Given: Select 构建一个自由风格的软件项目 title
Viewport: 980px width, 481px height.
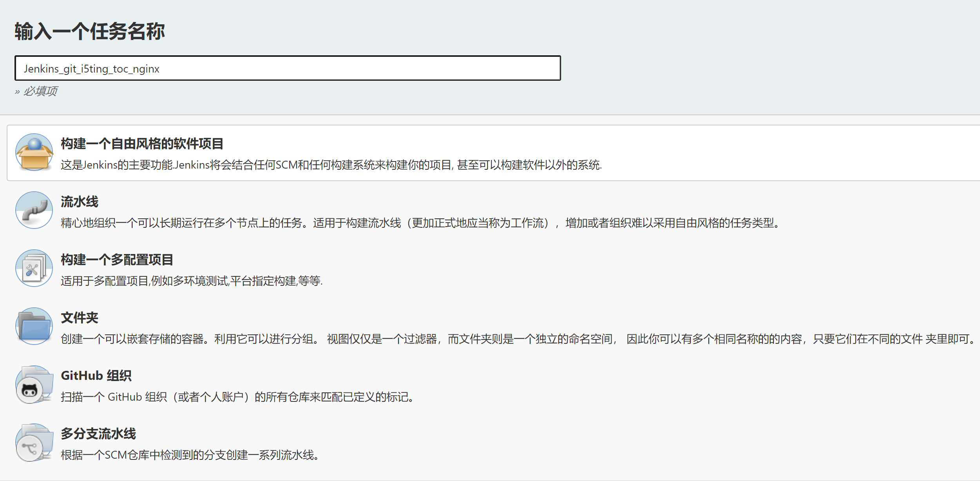Looking at the screenshot, I should pos(142,144).
